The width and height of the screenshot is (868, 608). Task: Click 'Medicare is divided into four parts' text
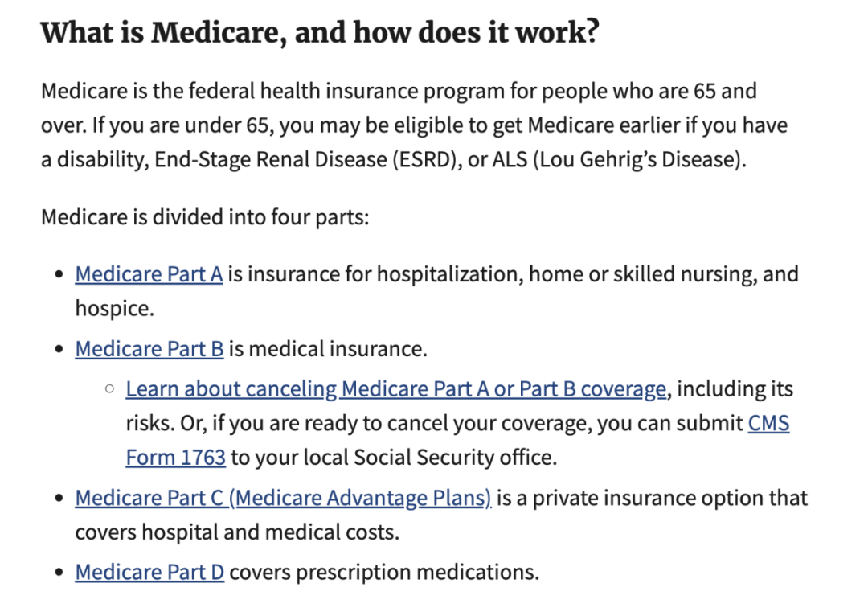click(x=205, y=217)
